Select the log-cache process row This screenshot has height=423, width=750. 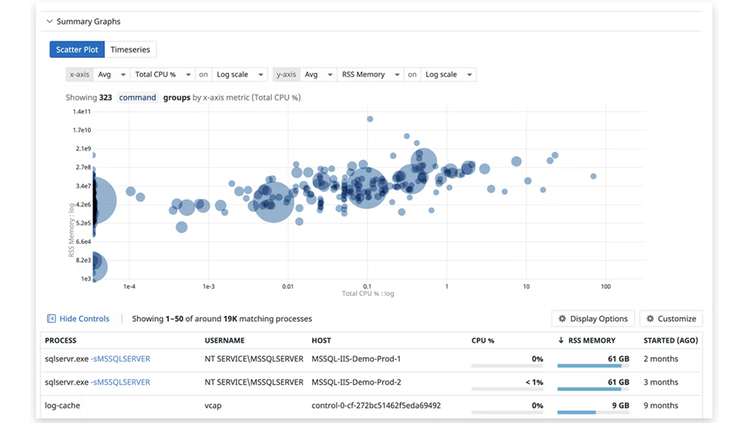(x=371, y=406)
